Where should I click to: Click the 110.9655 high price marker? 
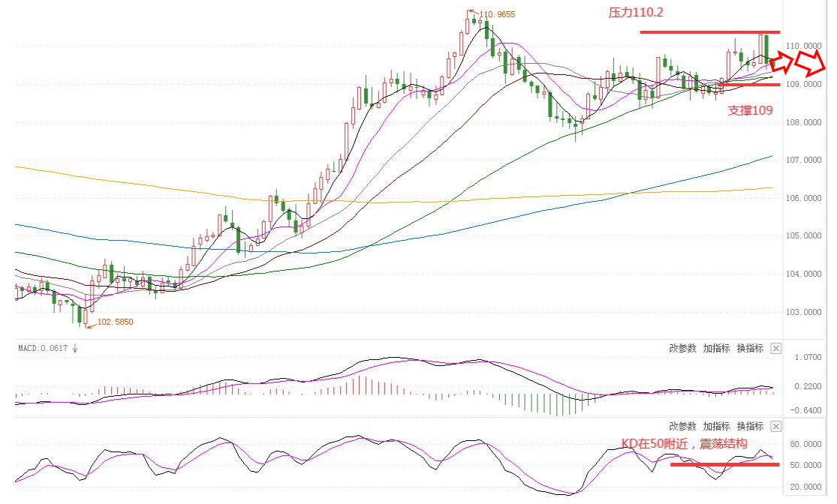click(x=497, y=14)
